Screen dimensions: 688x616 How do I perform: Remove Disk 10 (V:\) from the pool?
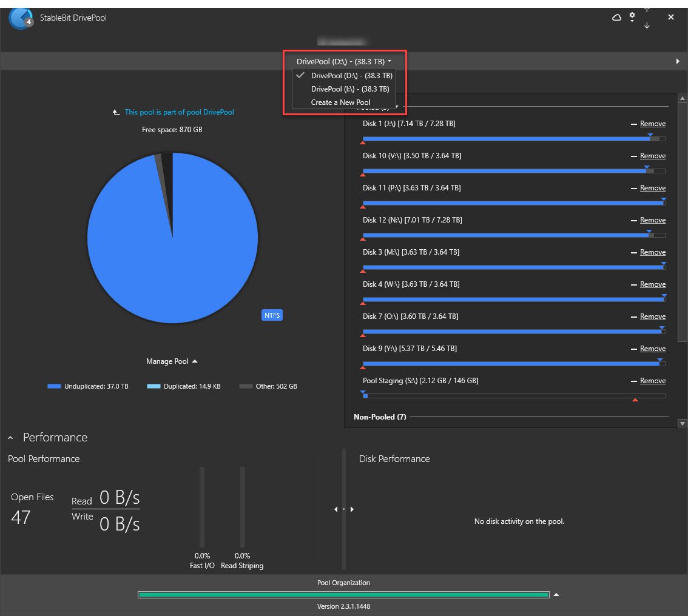[x=652, y=156]
